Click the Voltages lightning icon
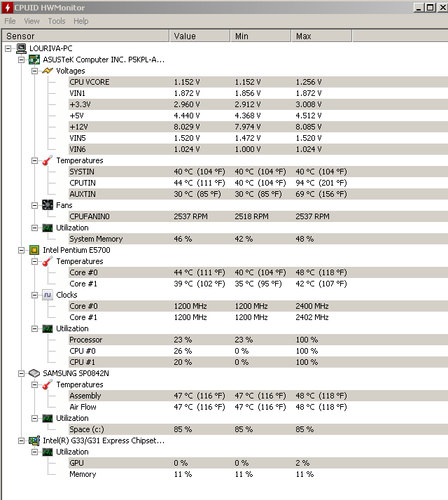The height and width of the screenshot is (500, 448). pos(48,71)
